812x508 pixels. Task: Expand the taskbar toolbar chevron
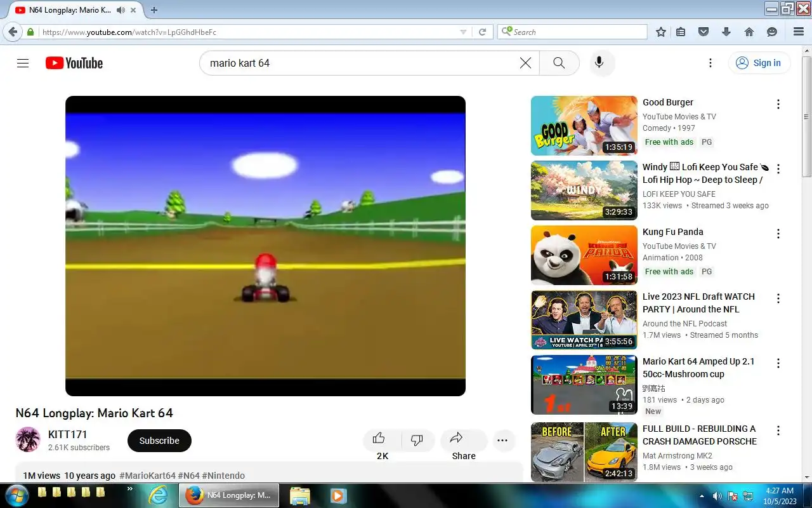(x=130, y=489)
